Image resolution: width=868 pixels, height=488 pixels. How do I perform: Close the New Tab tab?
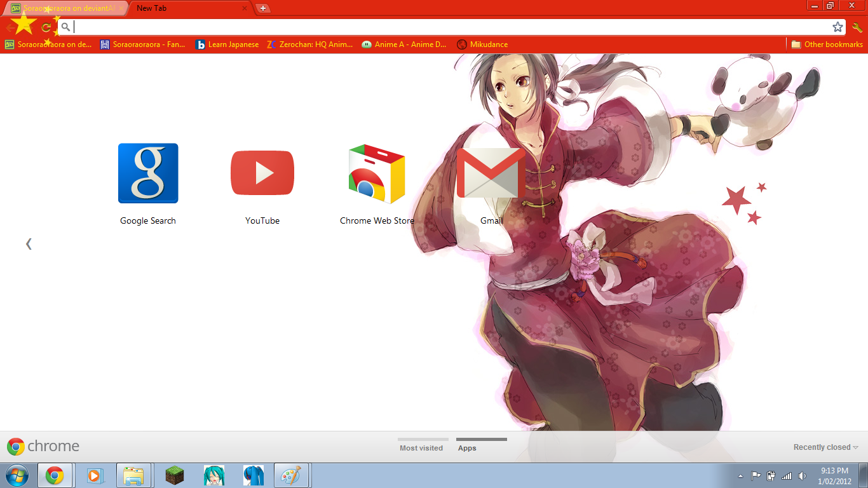click(x=245, y=8)
